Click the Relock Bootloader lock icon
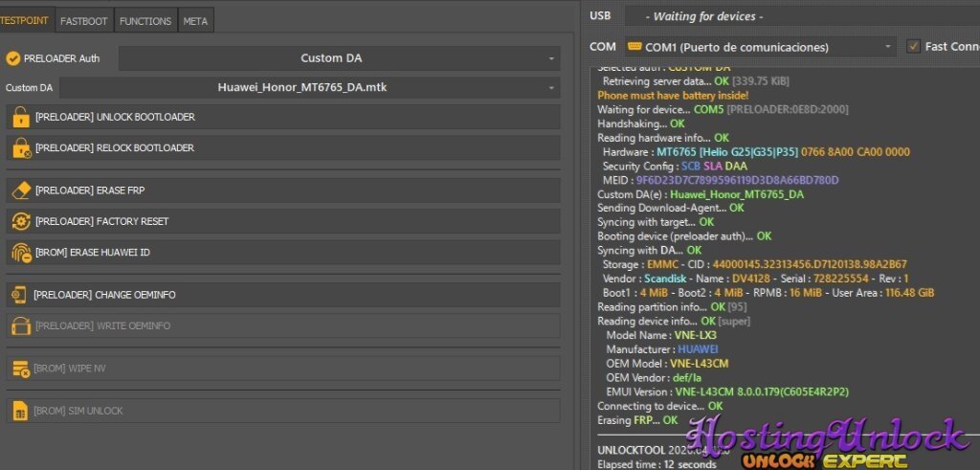The image size is (980, 470). [x=20, y=148]
